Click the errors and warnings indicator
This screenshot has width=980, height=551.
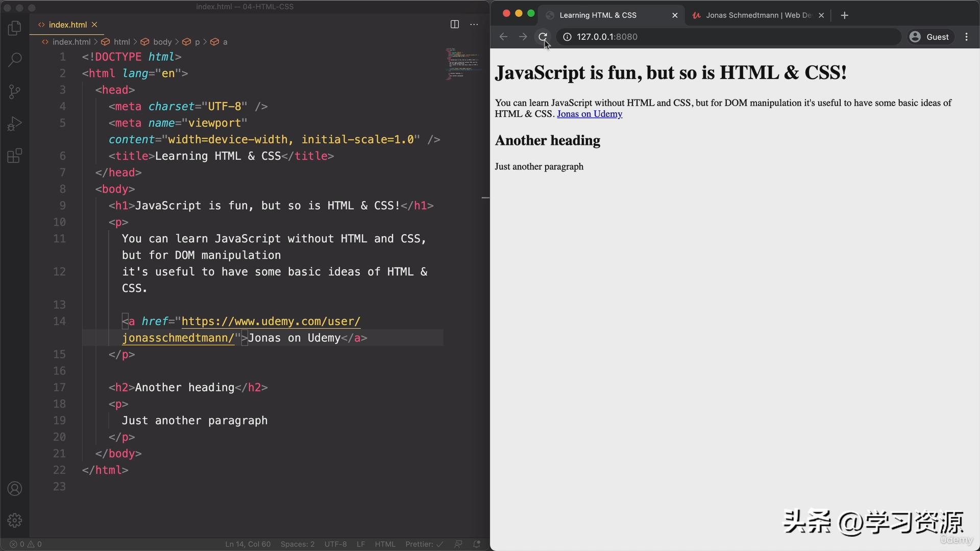click(26, 544)
